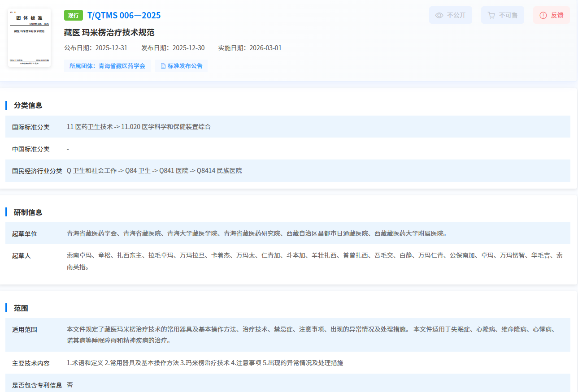The height and width of the screenshot is (392, 578).
Task: Click the title 藏医 玛米楞治疗技术规范
Action: (x=109, y=33)
